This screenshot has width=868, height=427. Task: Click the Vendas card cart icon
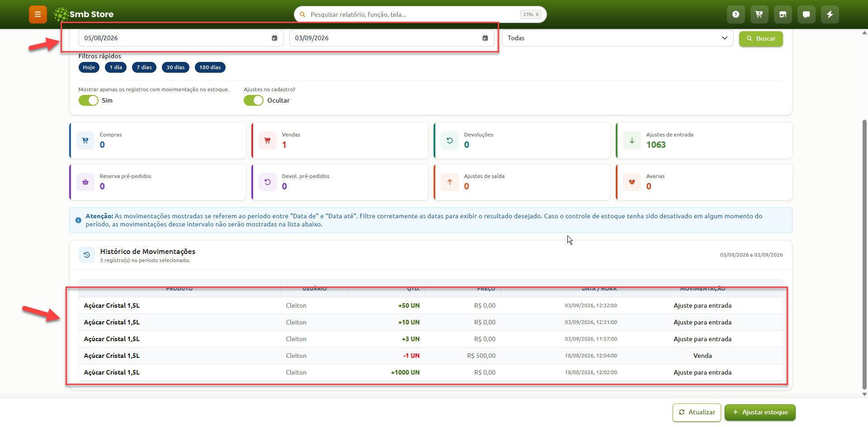(268, 141)
